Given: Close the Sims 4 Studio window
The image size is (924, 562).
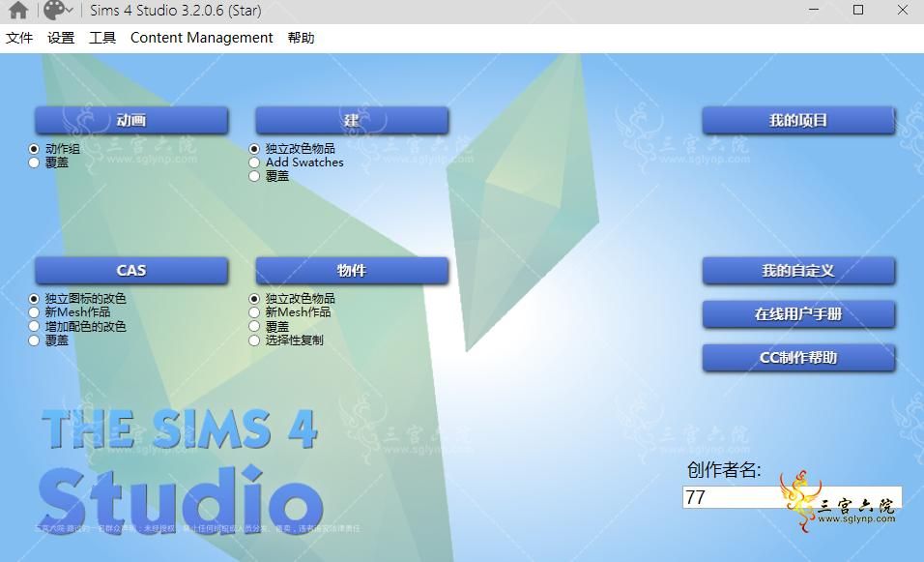Looking at the screenshot, I should point(902,10).
